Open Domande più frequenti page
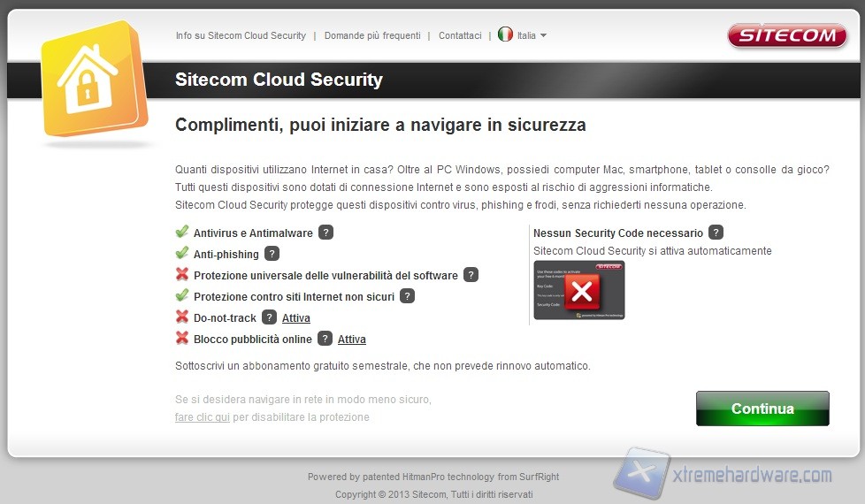Screen dimensions: 865x504 [372, 36]
